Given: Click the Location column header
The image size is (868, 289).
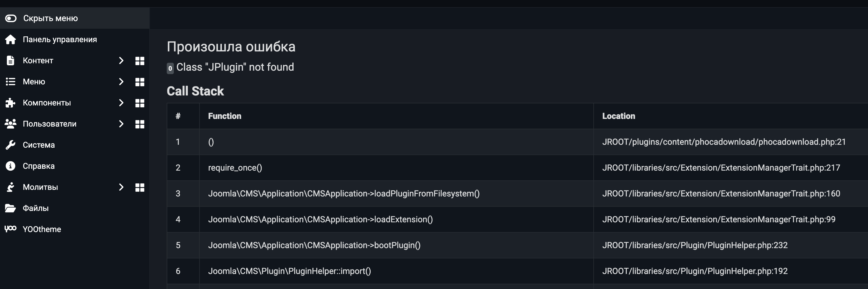Looking at the screenshot, I should pos(619,116).
